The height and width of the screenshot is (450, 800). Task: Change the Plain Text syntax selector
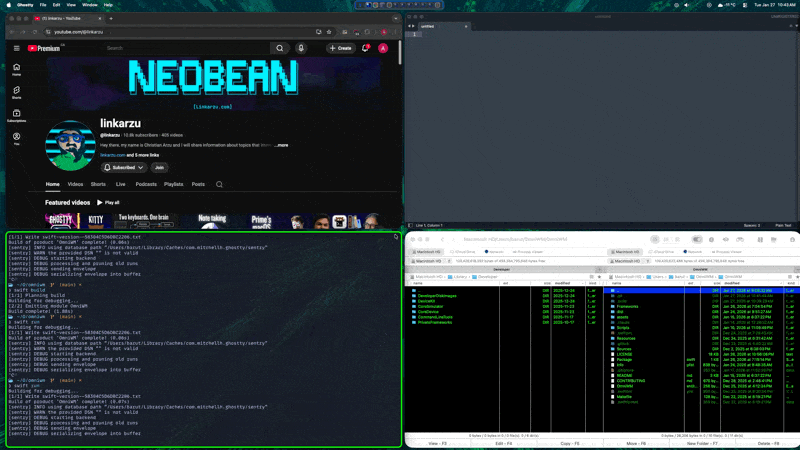783,225
